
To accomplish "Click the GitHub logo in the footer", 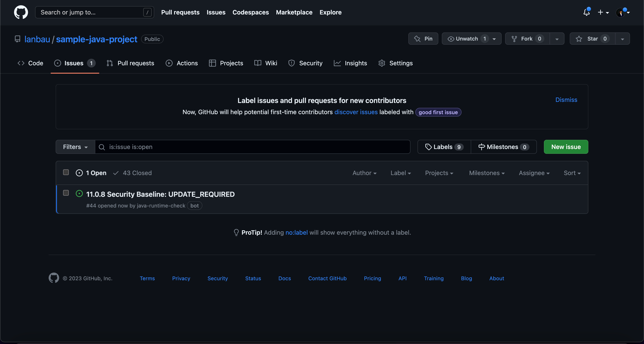I will tap(54, 278).
